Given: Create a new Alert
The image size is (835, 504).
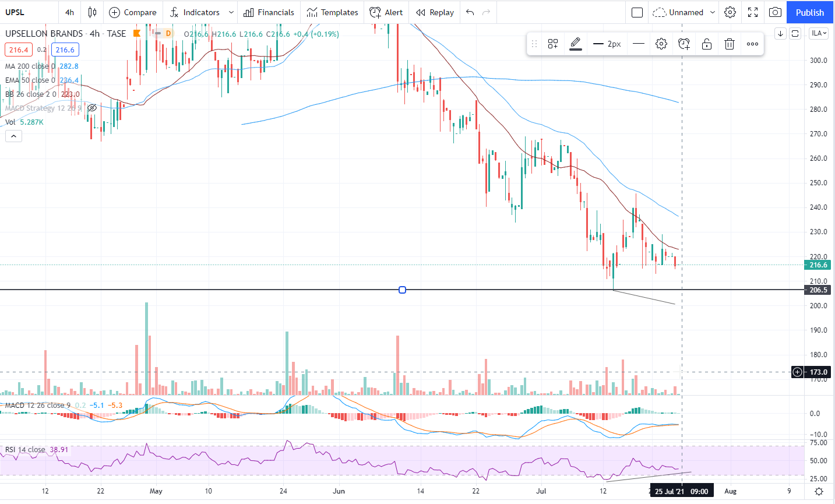Looking at the screenshot, I should tap(386, 12).
